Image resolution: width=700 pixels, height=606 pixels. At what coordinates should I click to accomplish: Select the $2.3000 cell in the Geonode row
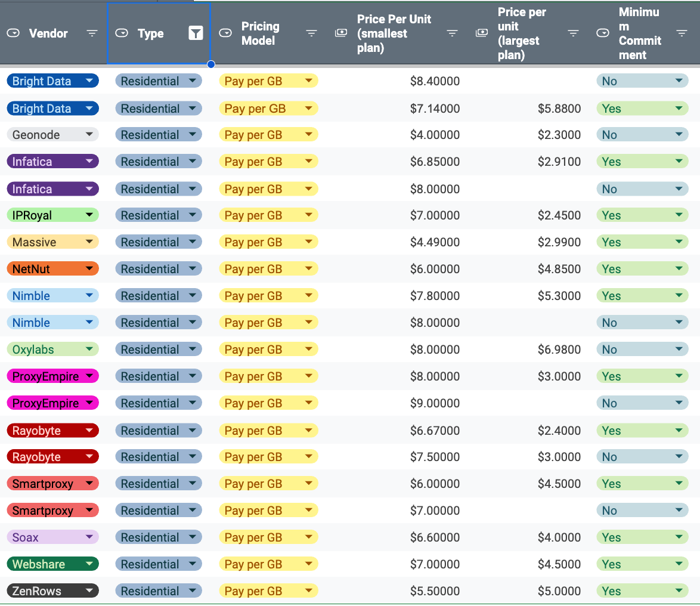(x=559, y=135)
